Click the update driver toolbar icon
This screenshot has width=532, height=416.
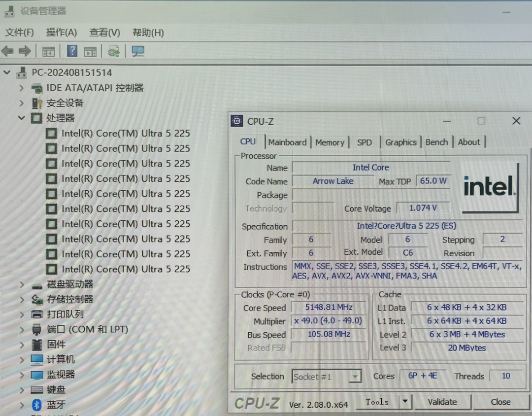(x=114, y=51)
